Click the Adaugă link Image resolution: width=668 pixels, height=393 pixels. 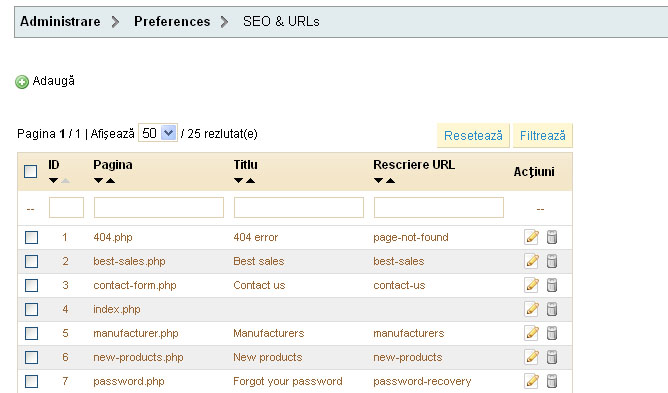[54, 81]
